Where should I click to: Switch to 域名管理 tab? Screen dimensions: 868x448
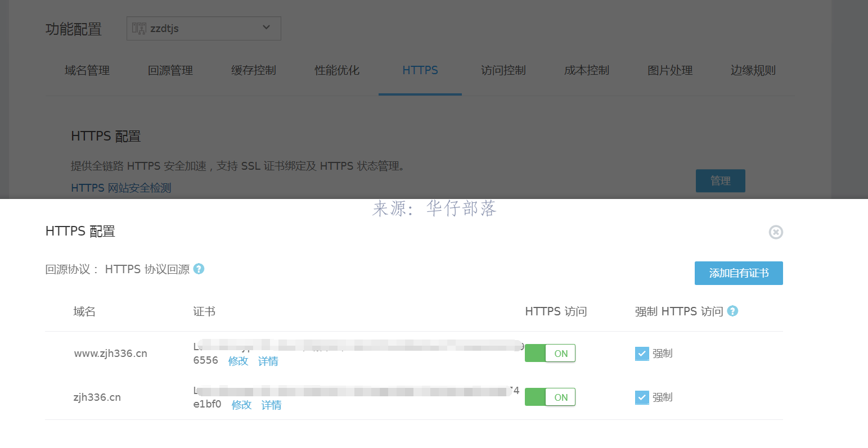(87, 70)
